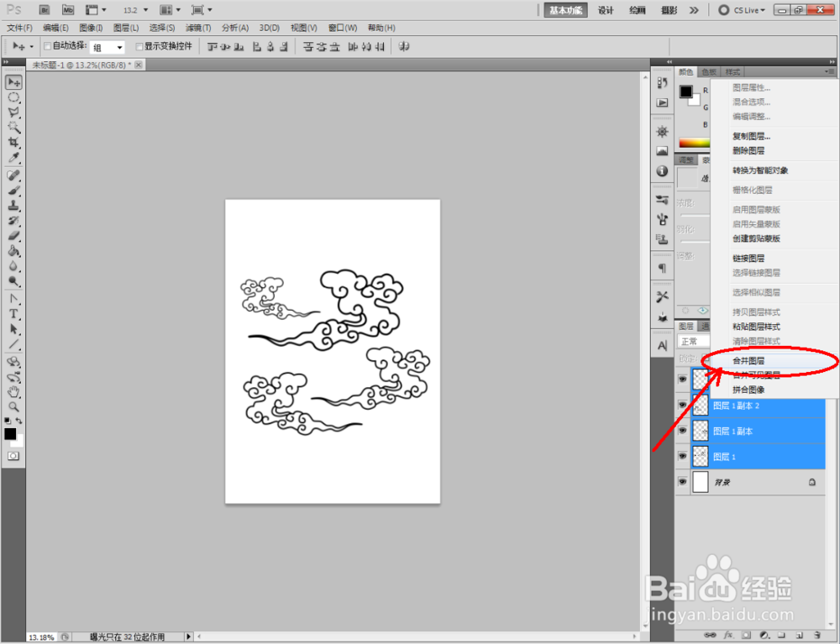Switch to the 设计 workspace
The image size is (840, 644).
coord(606,10)
